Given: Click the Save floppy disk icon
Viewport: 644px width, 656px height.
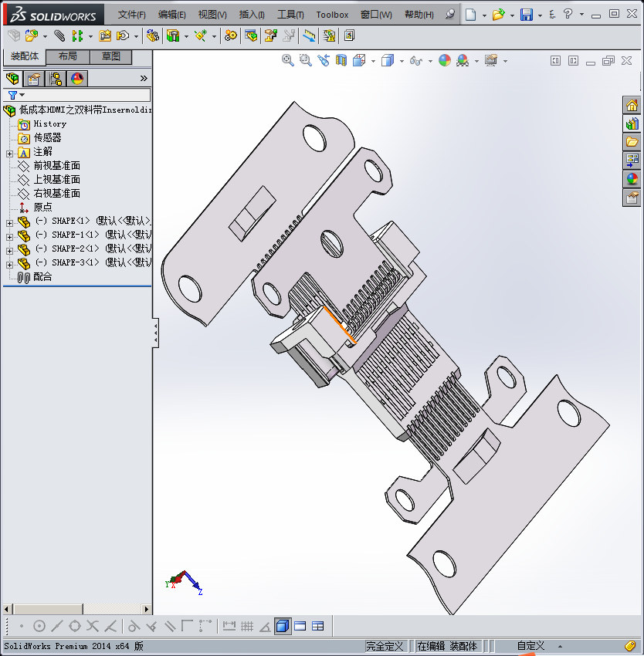Looking at the screenshot, I should click(527, 15).
